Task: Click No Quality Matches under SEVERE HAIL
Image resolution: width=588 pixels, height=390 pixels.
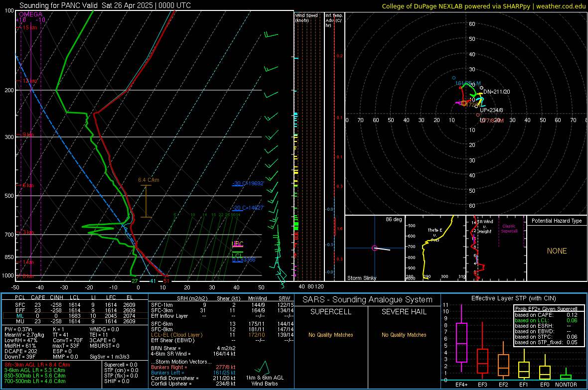Action: click(x=404, y=335)
